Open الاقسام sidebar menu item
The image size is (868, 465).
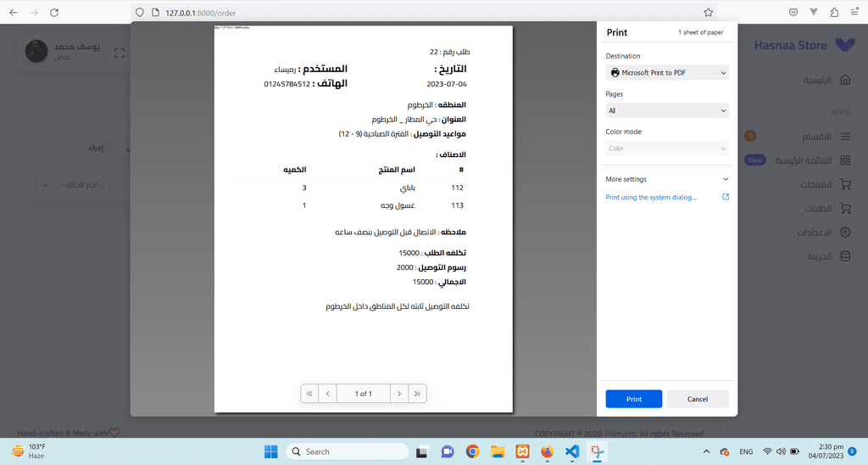point(827,137)
